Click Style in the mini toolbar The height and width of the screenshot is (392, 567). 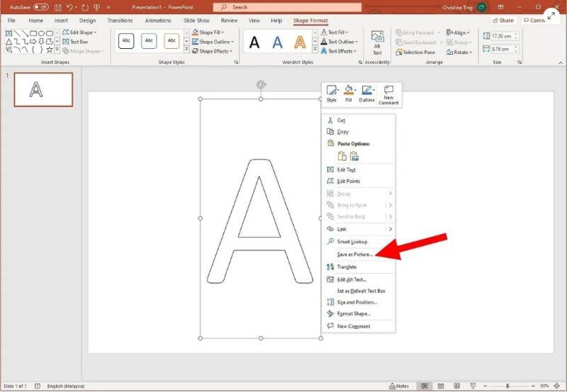click(332, 94)
